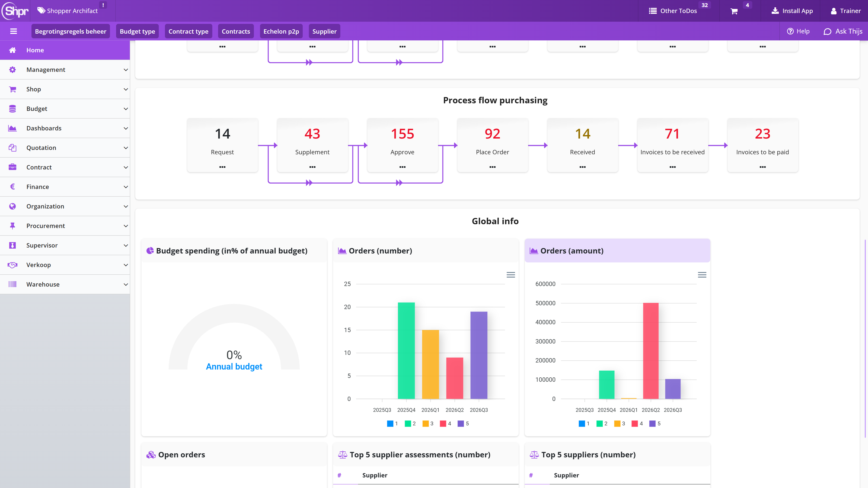Expand the Organization sidebar section
Viewport: 868px width, 488px height.
point(65,206)
